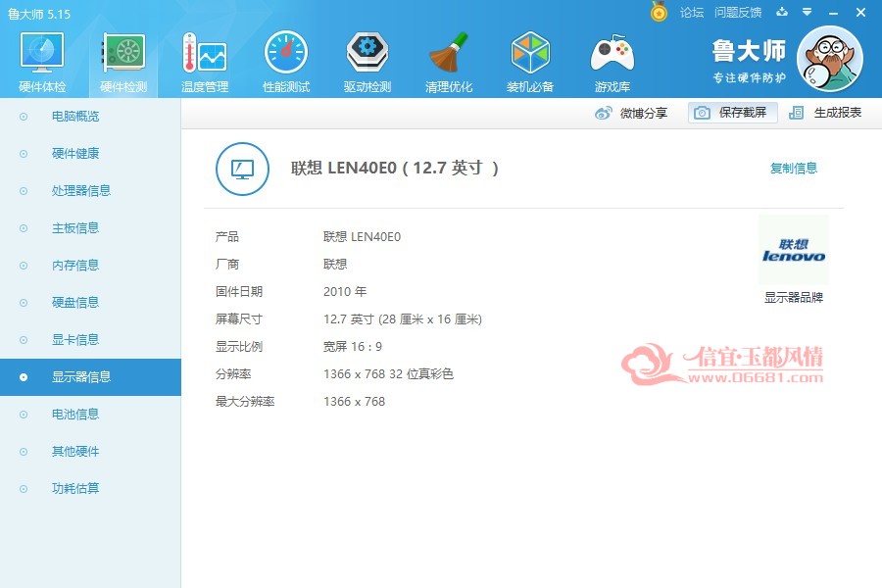Close the 鲁大师 window
Image resolution: width=882 pixels, height=588 pixels.
(860, 12)
